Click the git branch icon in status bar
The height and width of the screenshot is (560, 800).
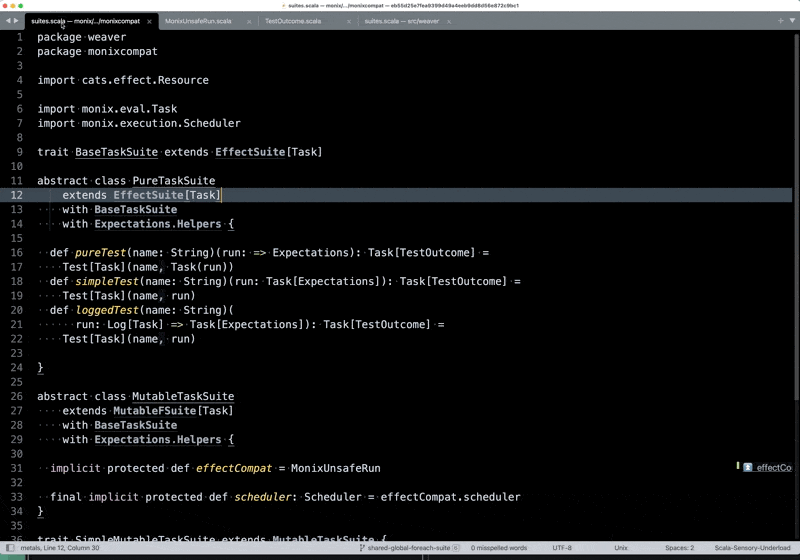[362, 548]
